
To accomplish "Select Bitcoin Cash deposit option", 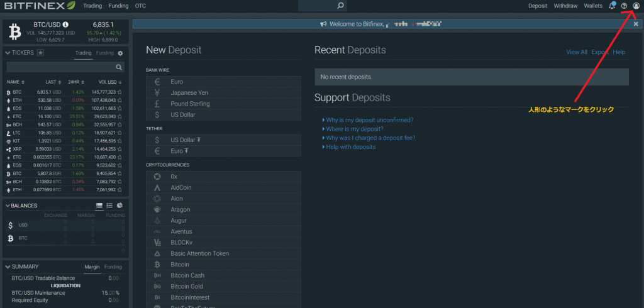I will [223, 275].
